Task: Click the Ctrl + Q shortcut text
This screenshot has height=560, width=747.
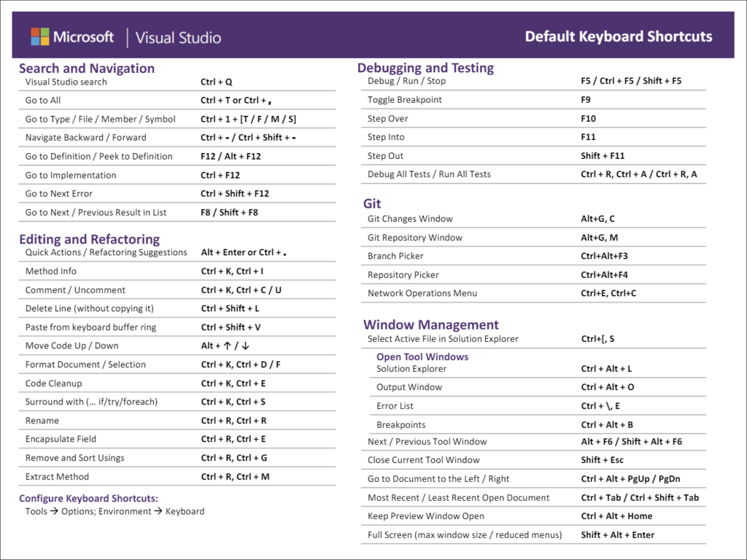Action: pyautogui.click(x=216, y=82)
